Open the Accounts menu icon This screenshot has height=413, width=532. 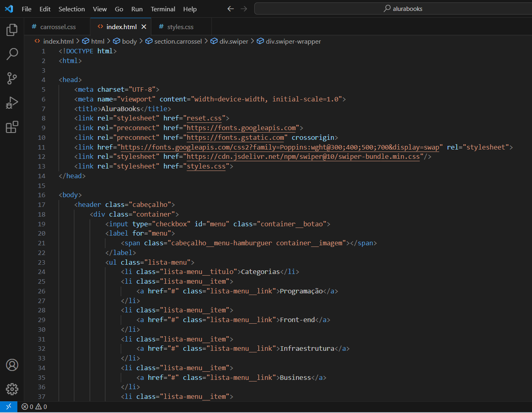[12, 365]
